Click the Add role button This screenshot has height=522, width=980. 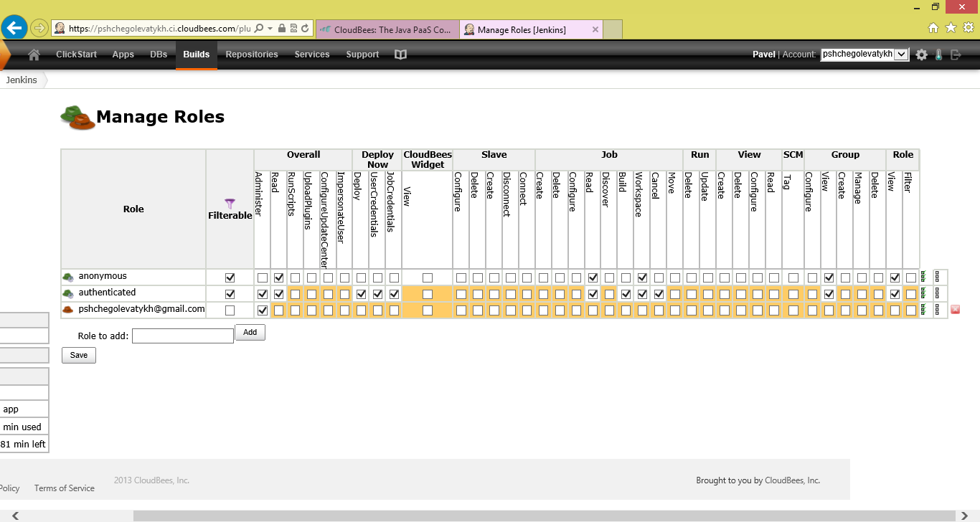point(250,333)
